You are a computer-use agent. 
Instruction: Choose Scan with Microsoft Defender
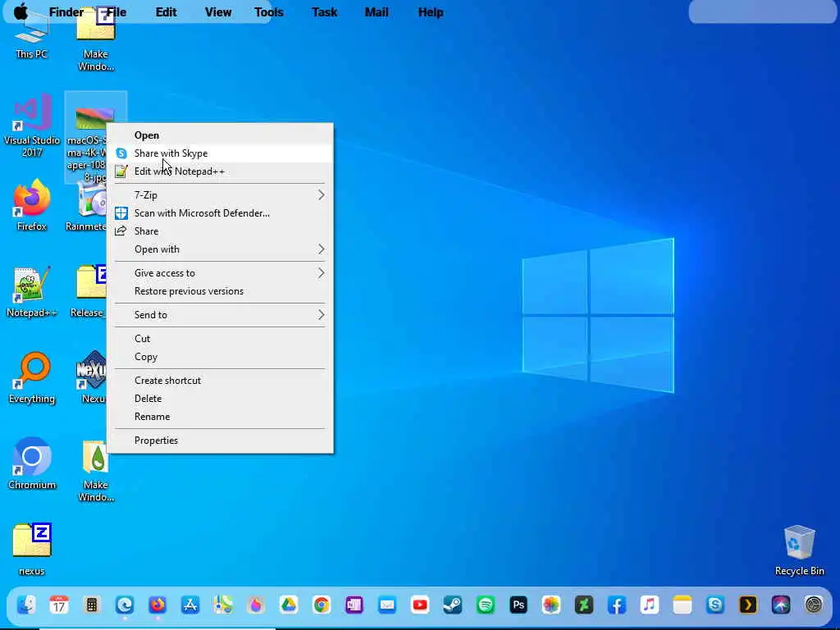click(220, 213)
